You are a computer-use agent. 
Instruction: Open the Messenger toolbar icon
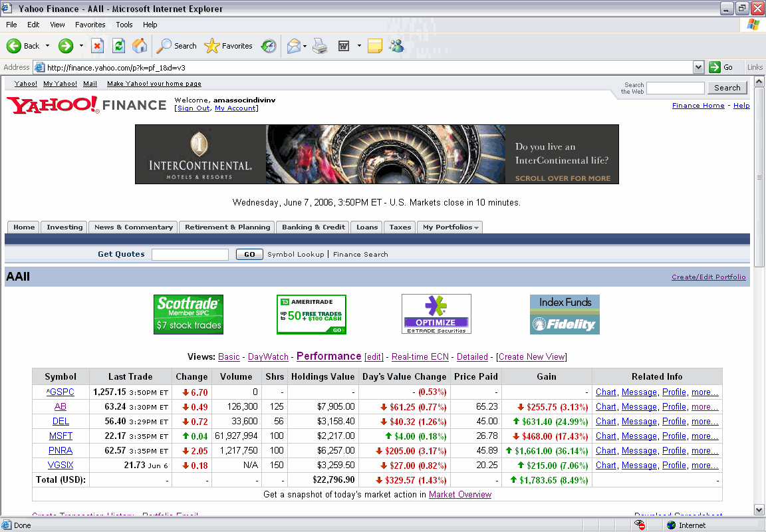click(397, 46)
